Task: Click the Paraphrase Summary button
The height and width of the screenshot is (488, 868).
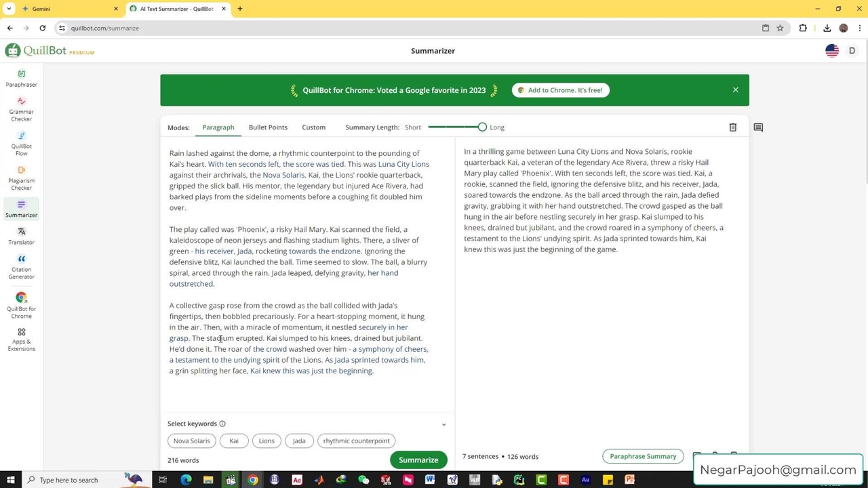Action: pos(643,456)
